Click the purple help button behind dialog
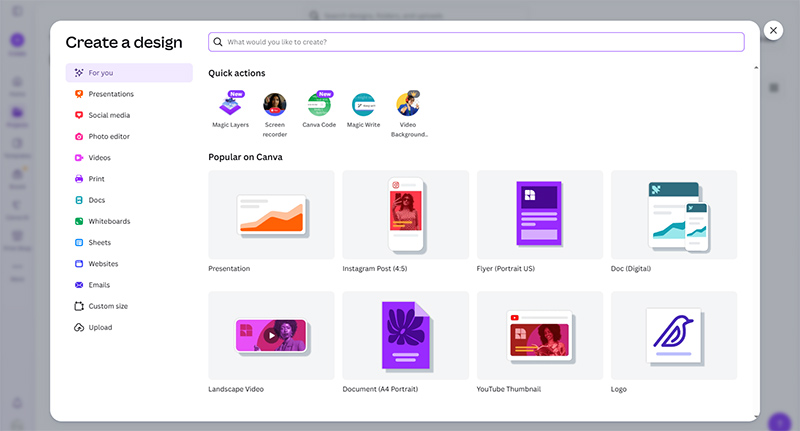 779,422
